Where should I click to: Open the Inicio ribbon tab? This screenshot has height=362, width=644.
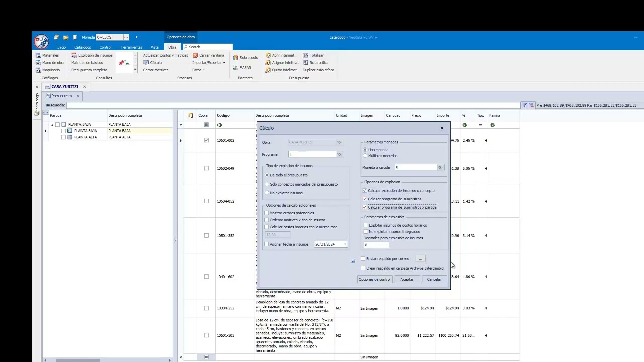[x=61, y=47]
